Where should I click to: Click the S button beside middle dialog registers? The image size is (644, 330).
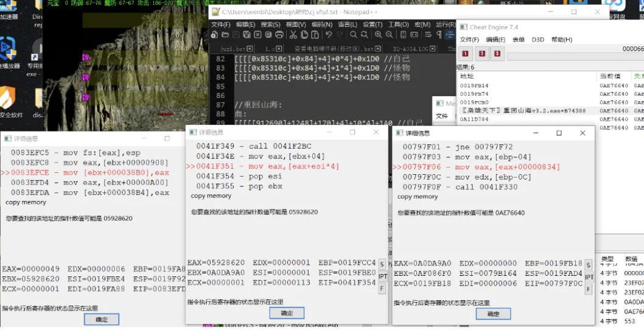(382, 264)
